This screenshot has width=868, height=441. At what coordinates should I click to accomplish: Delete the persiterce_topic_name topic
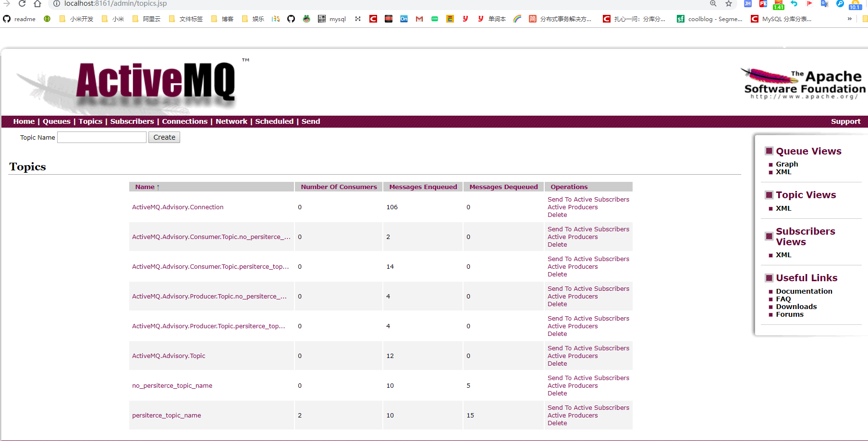pos(557,423)
